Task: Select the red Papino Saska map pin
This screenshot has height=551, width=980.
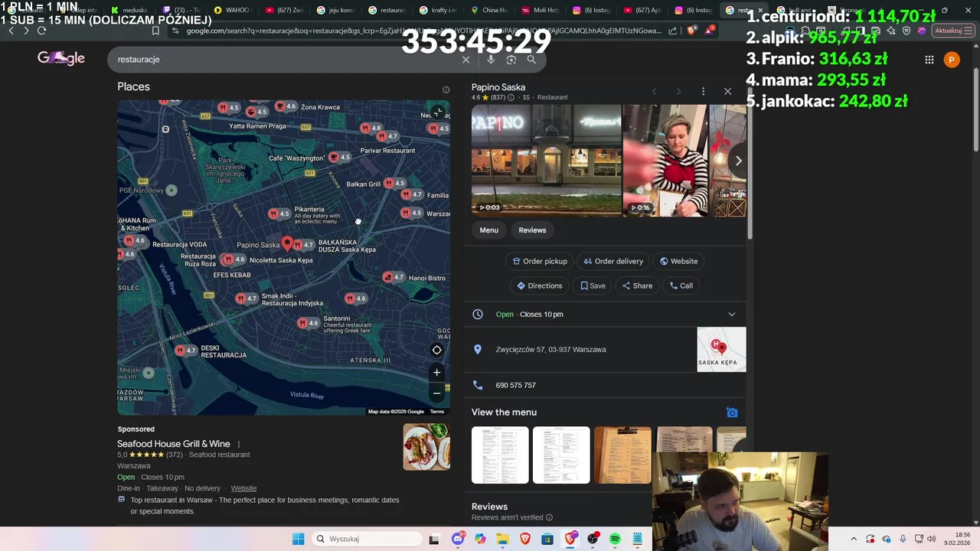Action: pyautogui.click(x=287, y=243)
